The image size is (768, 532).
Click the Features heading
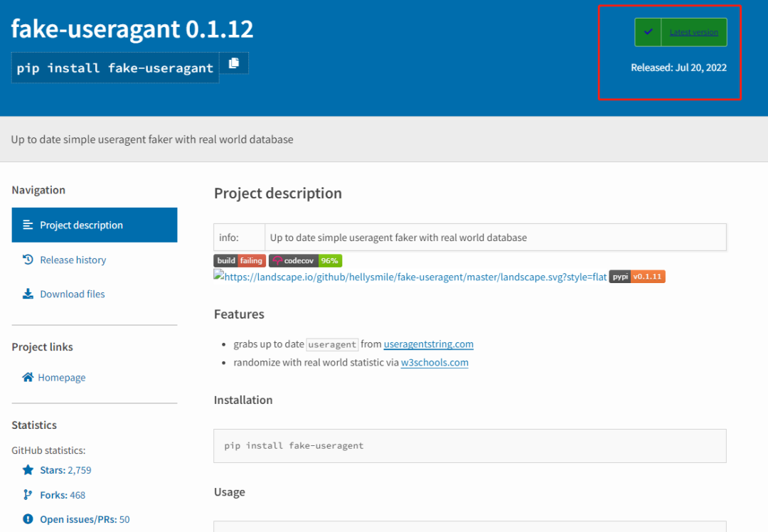pyautogui.click(x=239, y=314)
